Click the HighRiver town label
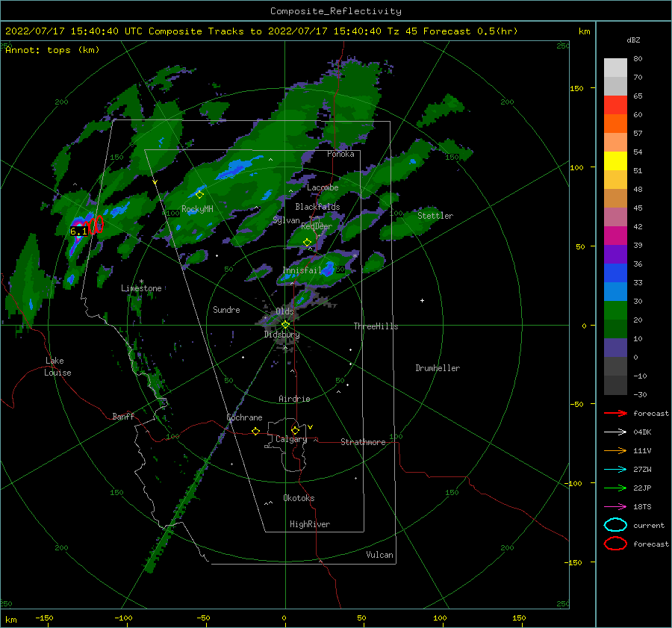 310,524
